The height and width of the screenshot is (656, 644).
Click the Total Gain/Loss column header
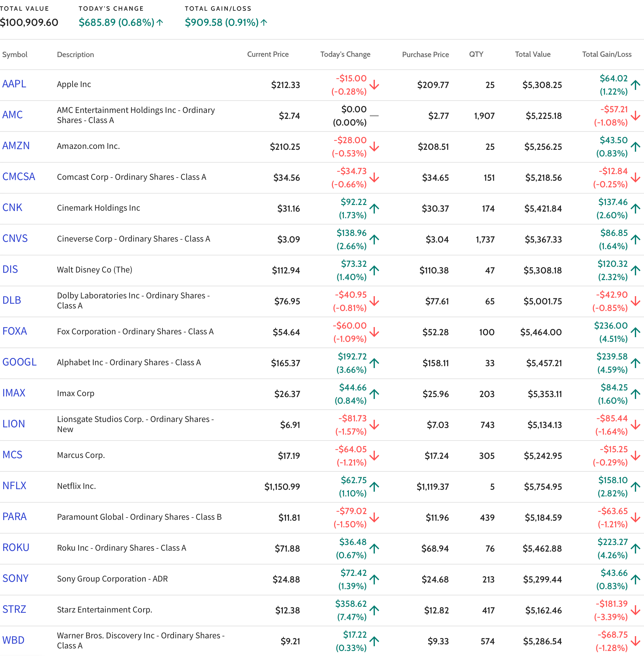[607, 55]
